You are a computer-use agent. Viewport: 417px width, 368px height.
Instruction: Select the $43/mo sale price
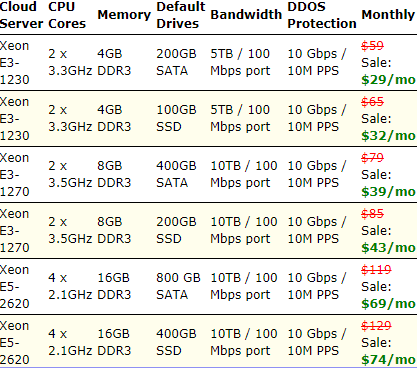tap(388, 248)
